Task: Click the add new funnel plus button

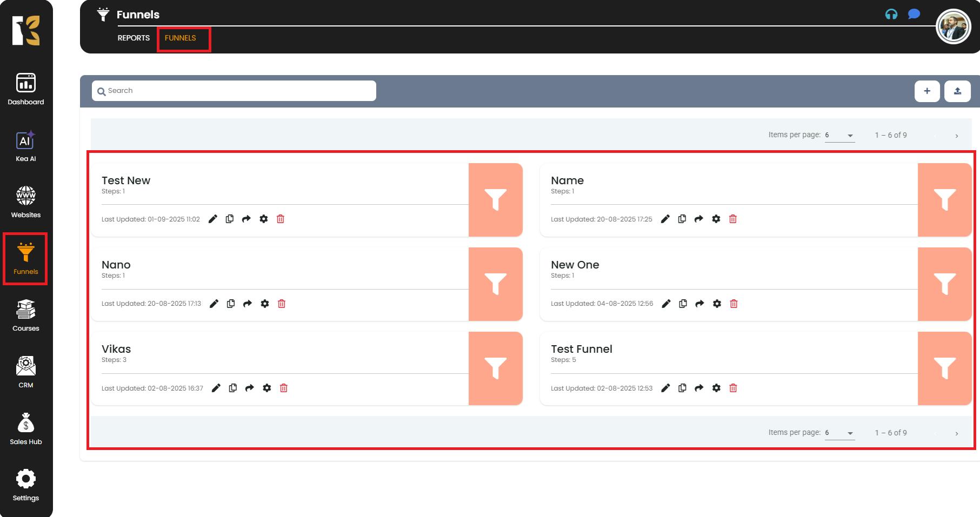Action: [x=926, y=91]
